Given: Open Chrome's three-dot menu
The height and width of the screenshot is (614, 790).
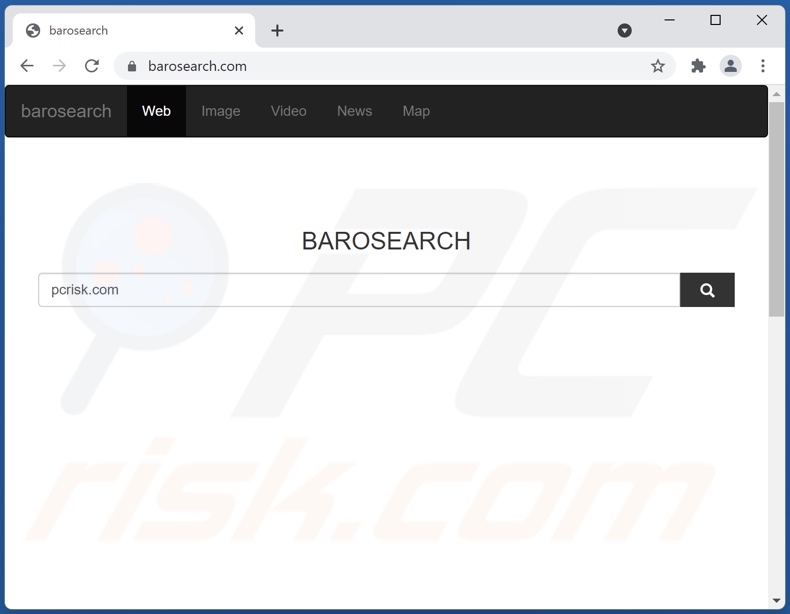Looking at the screenshot, I should (x=763, y=66).
